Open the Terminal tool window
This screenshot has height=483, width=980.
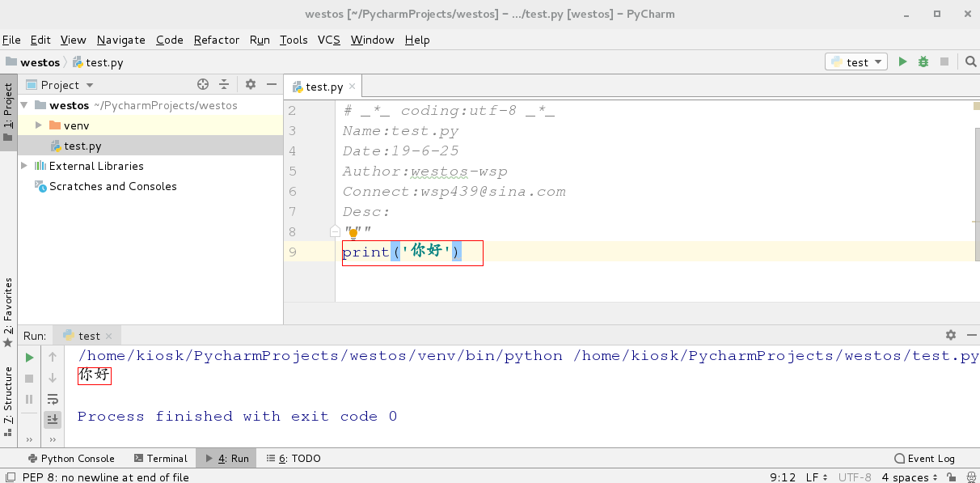[160, 458]
